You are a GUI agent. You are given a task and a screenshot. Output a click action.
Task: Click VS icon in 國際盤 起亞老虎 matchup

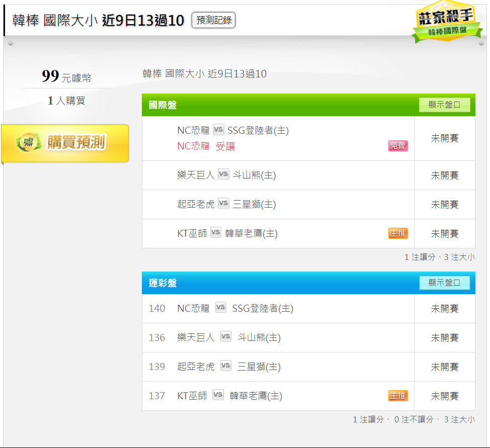[x=223, y=203]
